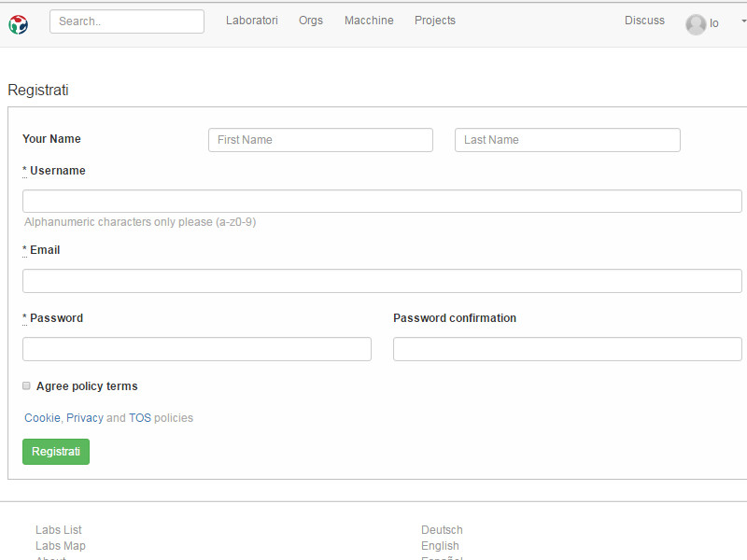Viewport: 747px width, 560px height.
Task: Click the Fab Labs logo icon
Action: [18, 24]
